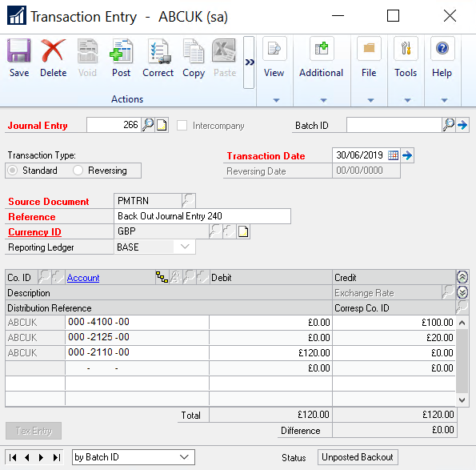Collapse grid rows with up chevron

462,277
